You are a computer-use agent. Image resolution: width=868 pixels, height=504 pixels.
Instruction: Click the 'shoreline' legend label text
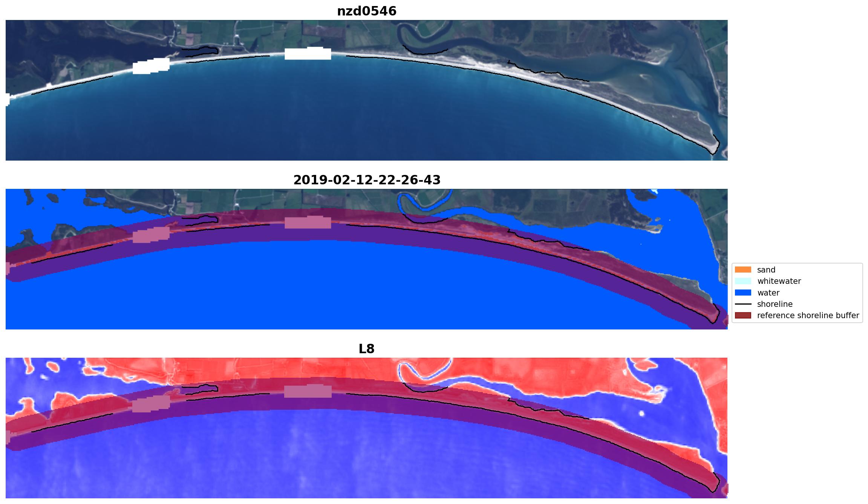pyautogui.click(x=775, y=304)
